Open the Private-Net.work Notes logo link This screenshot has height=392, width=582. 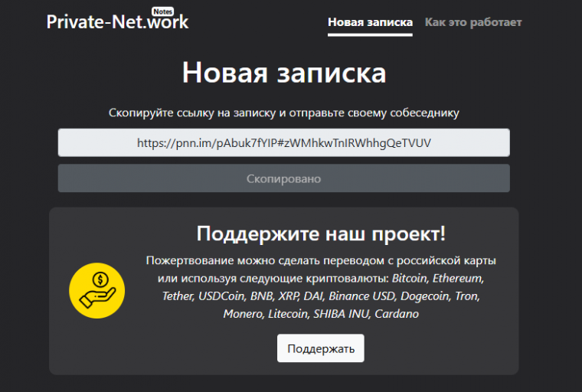pyautogui.click(x=117, y=20)
